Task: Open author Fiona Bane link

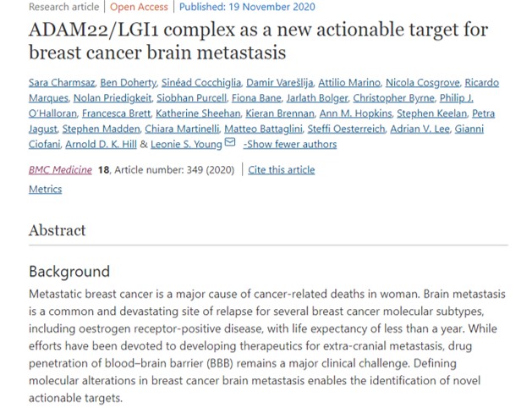Action: click(256, 98)
